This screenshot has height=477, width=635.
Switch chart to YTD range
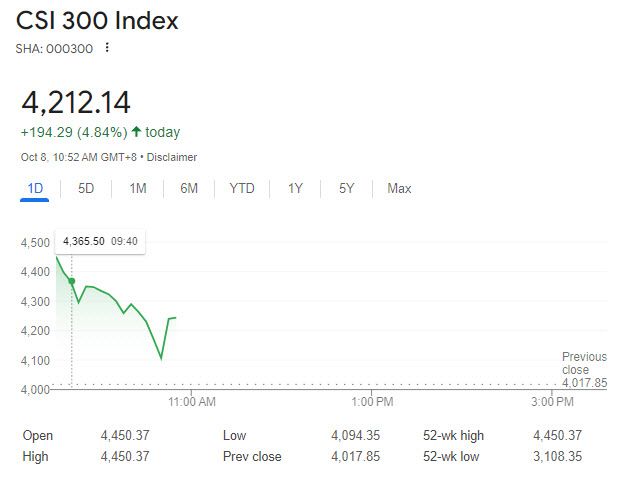tap(242, 189)
